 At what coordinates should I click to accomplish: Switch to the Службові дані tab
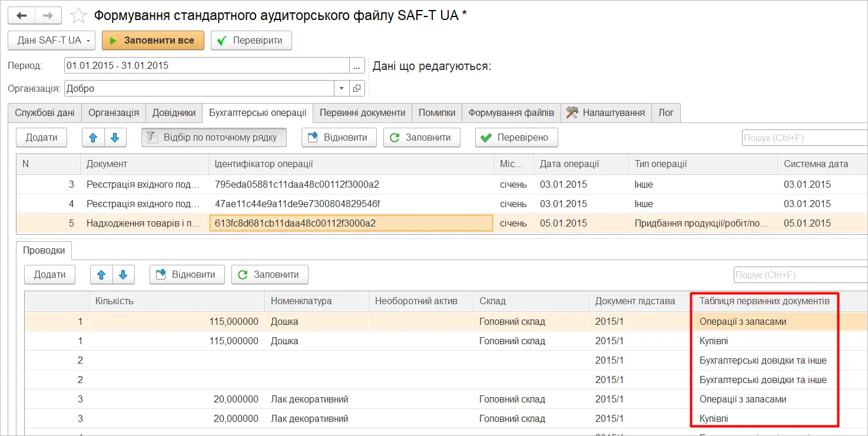click(x=45, y=112)
